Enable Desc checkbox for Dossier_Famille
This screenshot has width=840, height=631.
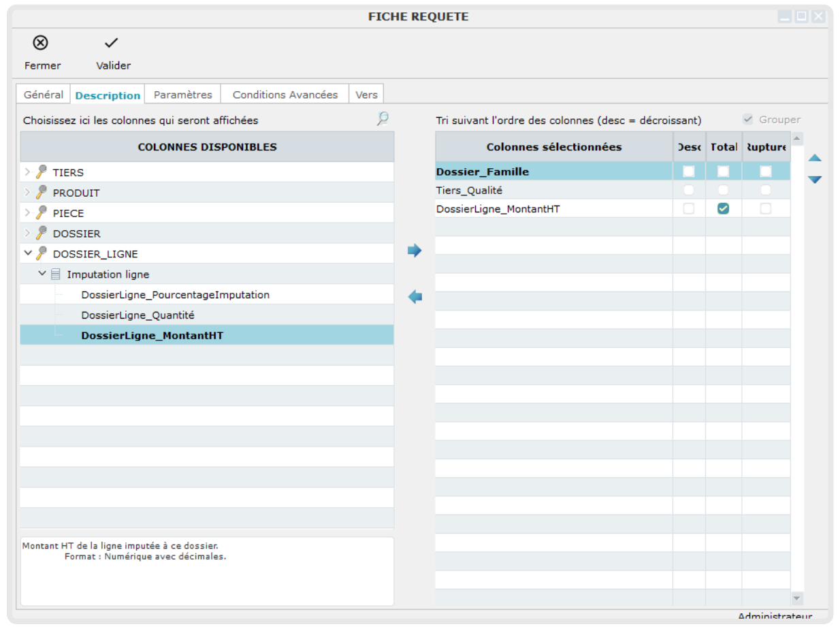click(689, 172)
